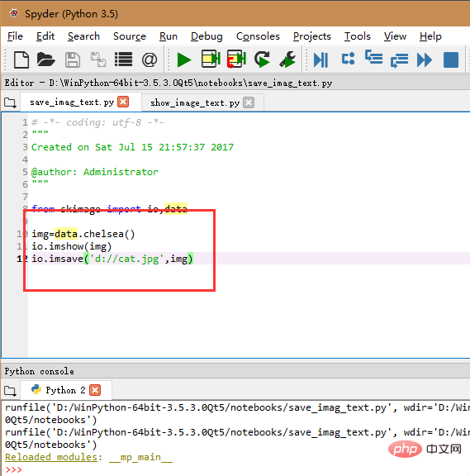This screenshot has width=470, height=476.
Task: Open the console tab browse dropdown
Action: tap(10, 391)
